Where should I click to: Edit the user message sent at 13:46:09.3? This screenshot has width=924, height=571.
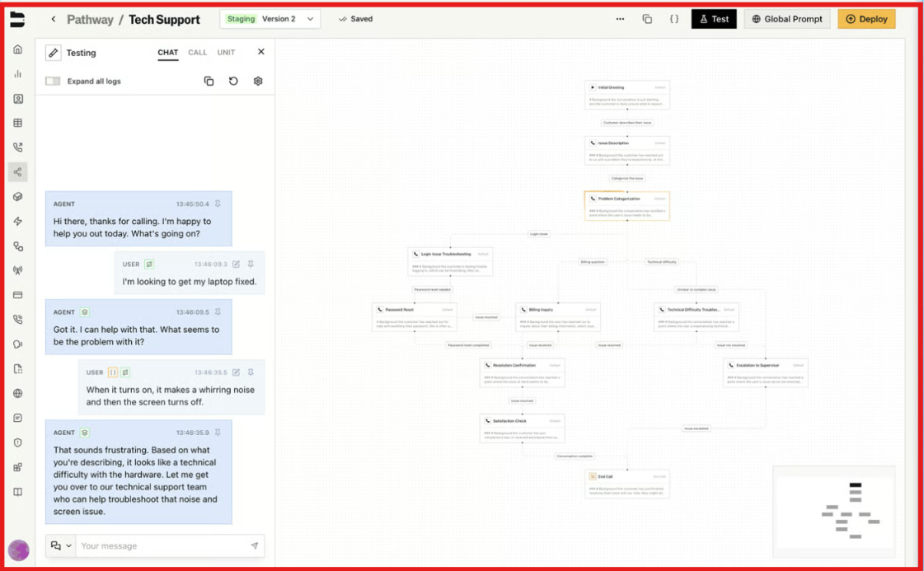point(236,264)
